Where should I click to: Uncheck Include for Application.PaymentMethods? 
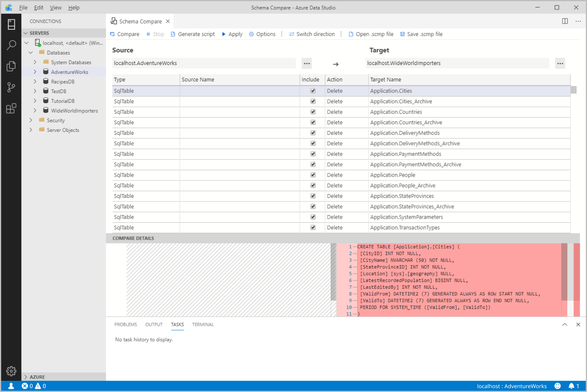tap(313, 154)
